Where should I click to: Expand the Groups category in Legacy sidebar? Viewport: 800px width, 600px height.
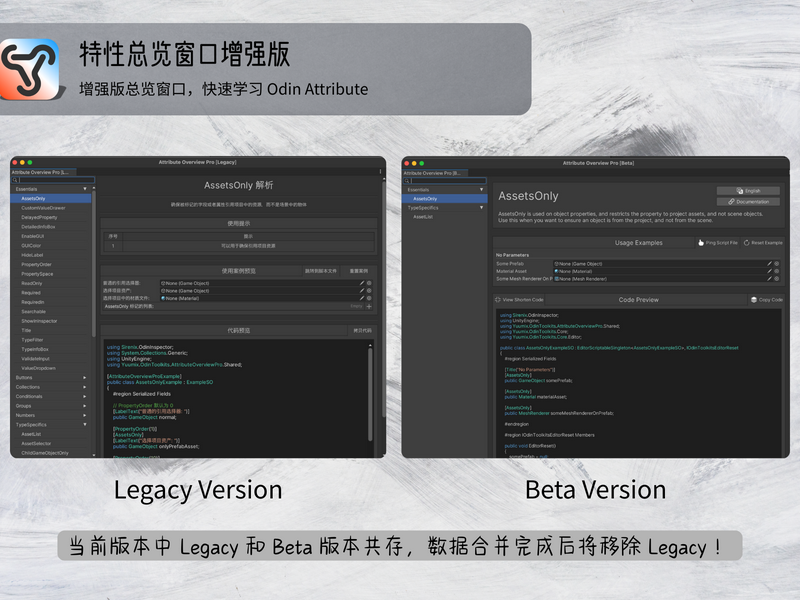tap(85, 406)
